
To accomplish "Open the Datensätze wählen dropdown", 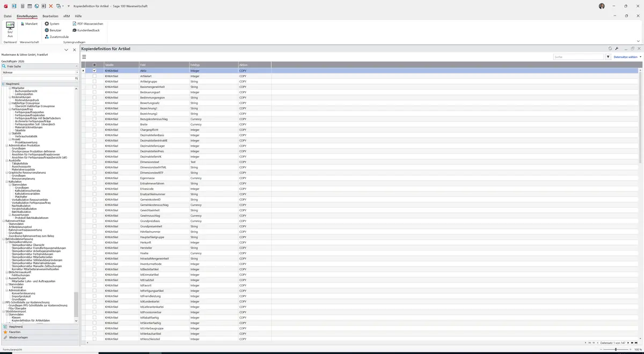I will click(627, 57).
